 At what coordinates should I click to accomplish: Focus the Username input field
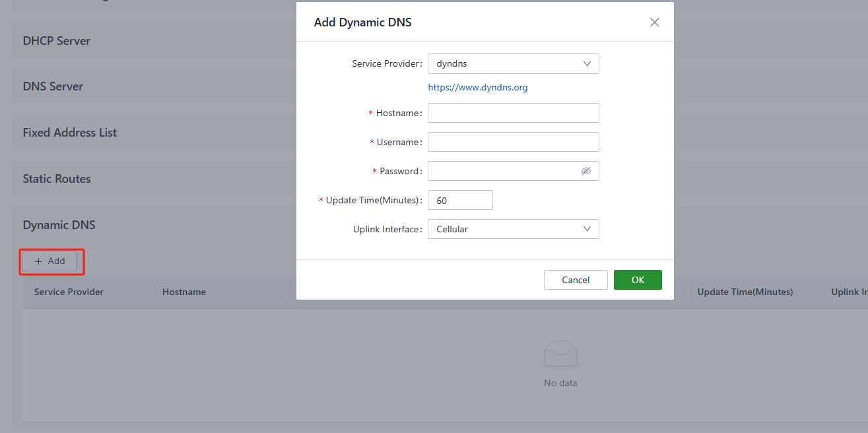pos(513,142)
